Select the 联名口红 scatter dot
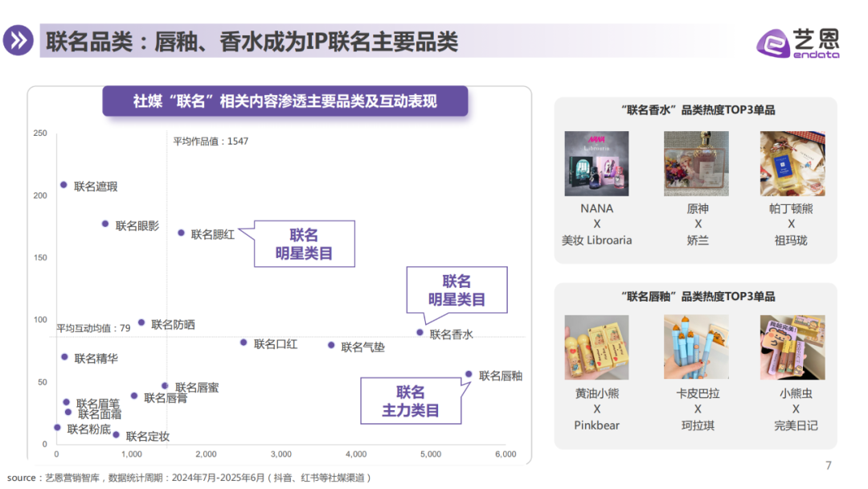The height and width of the screenshot is (489, 868). pyautogui.click(x=244, y=343)
